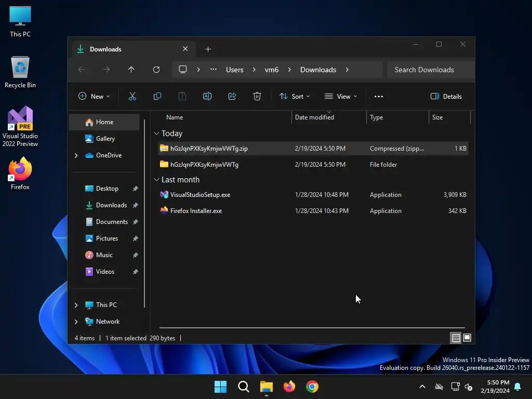Click File Explorer taskbar icon

[x=267, y=387]
